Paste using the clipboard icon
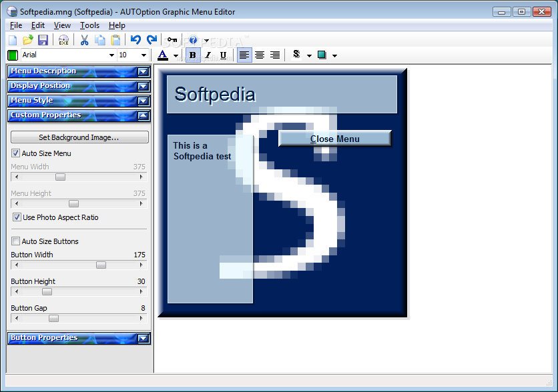Screen dimensions: 558x392 click(x=115, y=40)
